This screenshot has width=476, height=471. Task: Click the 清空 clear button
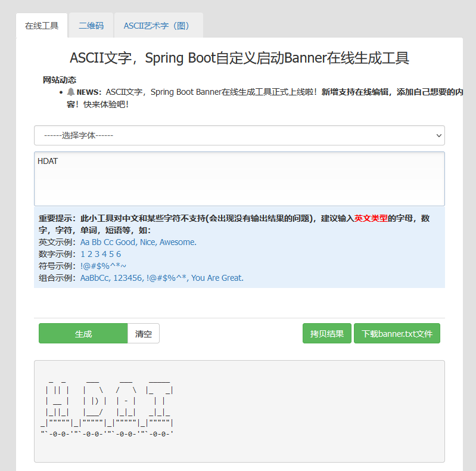click(144, 333)
